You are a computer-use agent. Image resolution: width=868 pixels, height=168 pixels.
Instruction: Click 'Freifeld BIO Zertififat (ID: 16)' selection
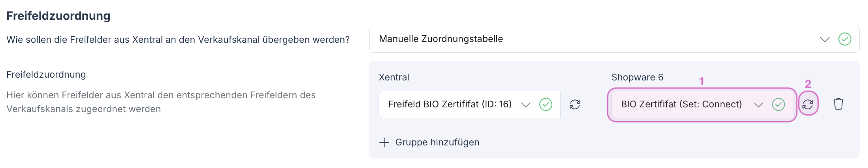point(450,104)
